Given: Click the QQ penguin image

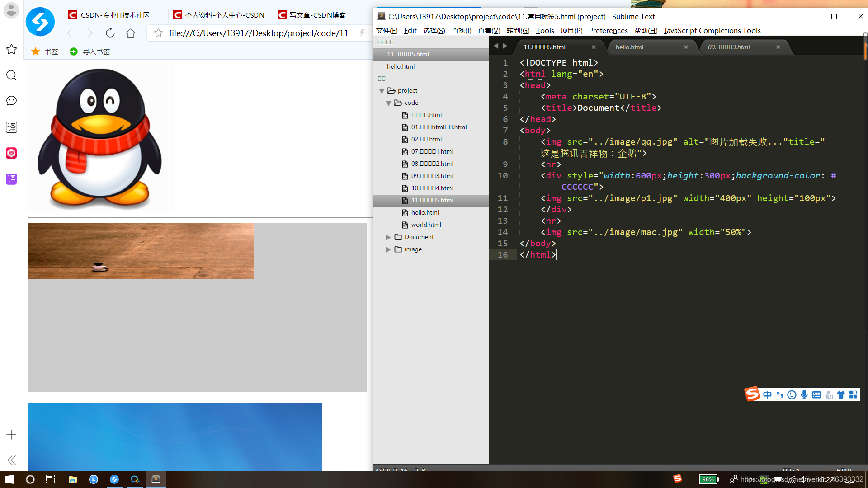Looking at the screenshot, I should 101,138.
